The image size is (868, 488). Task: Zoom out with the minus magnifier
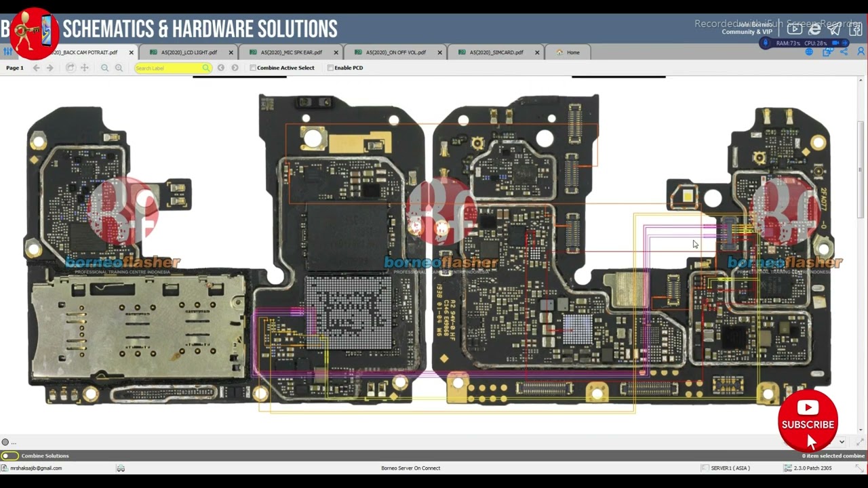[104, 68]
